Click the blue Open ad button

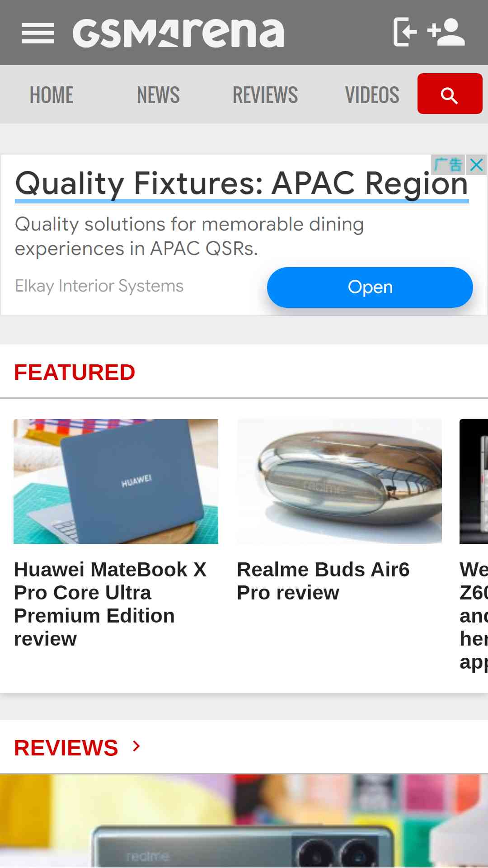(x=370, y=288)
